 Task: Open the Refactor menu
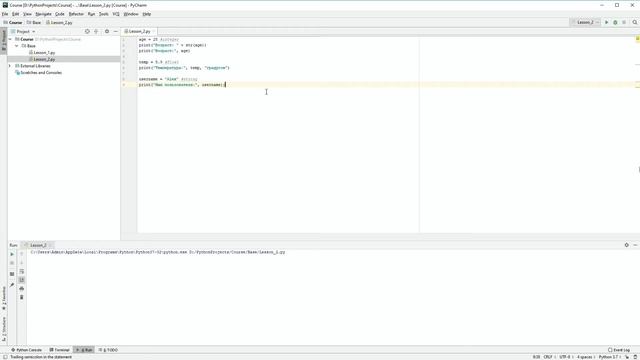pos(76,14)
